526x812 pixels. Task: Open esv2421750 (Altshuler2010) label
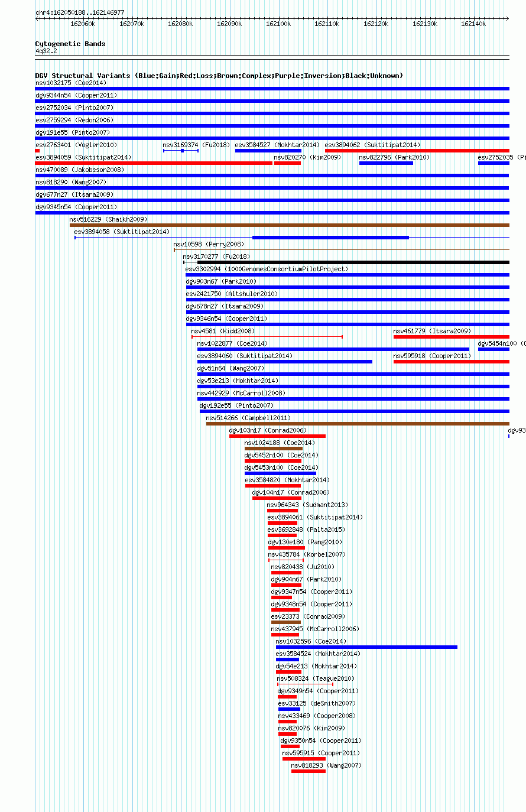pyautogui.click(x=232, y=294)
